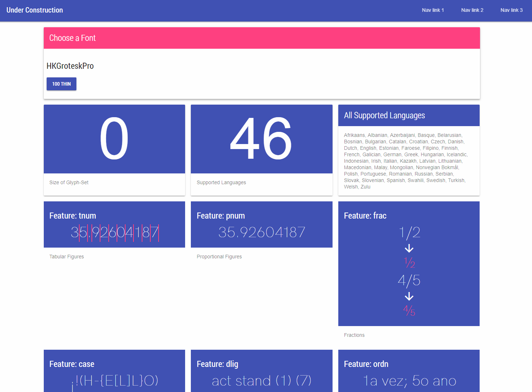Click the Fractions caption
532x392 pixels.
(354, 335)
